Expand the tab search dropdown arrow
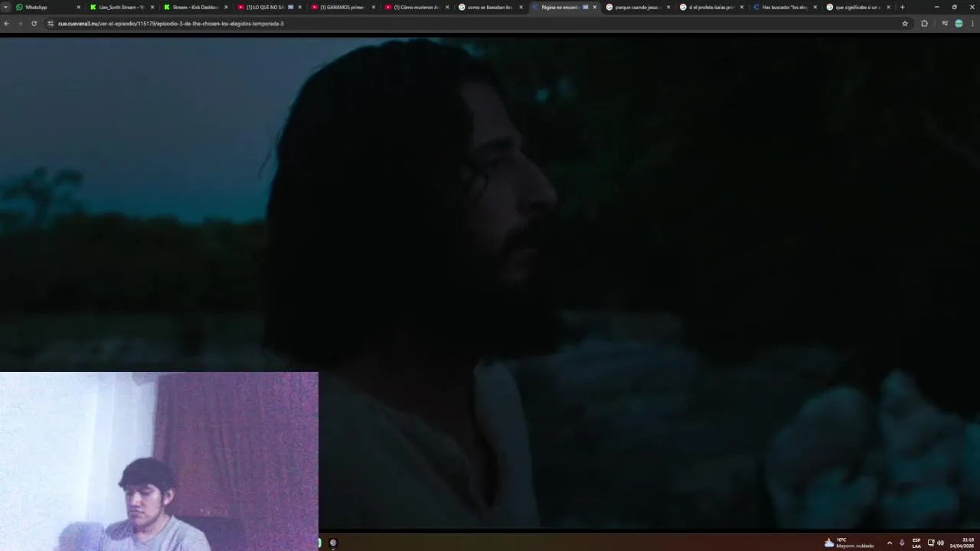The height and width of the screenshot is (551, 980). [5, 7]
